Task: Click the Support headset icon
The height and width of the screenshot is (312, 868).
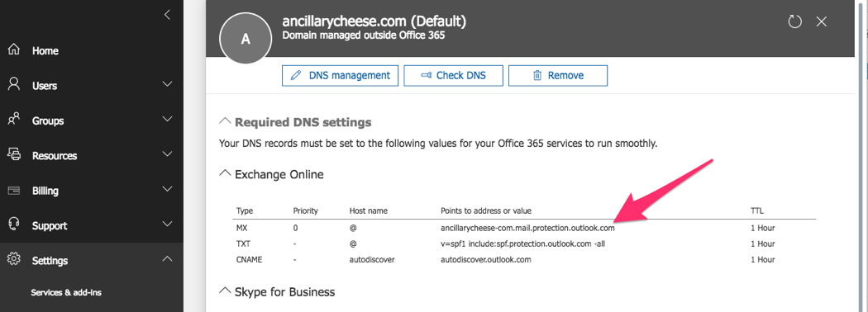Action: coord(14,225)
